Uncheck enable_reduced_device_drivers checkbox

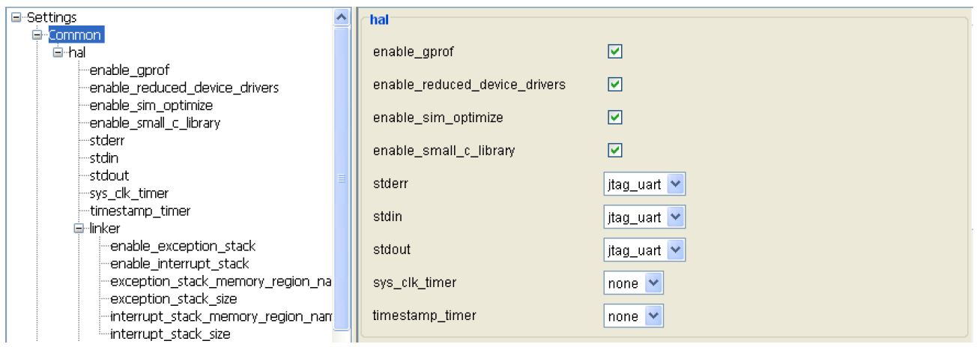614,85
